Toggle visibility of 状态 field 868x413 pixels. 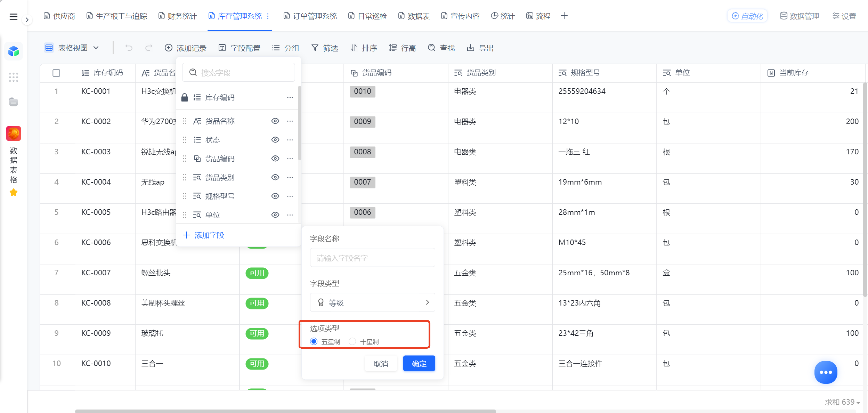click(275, 140)
